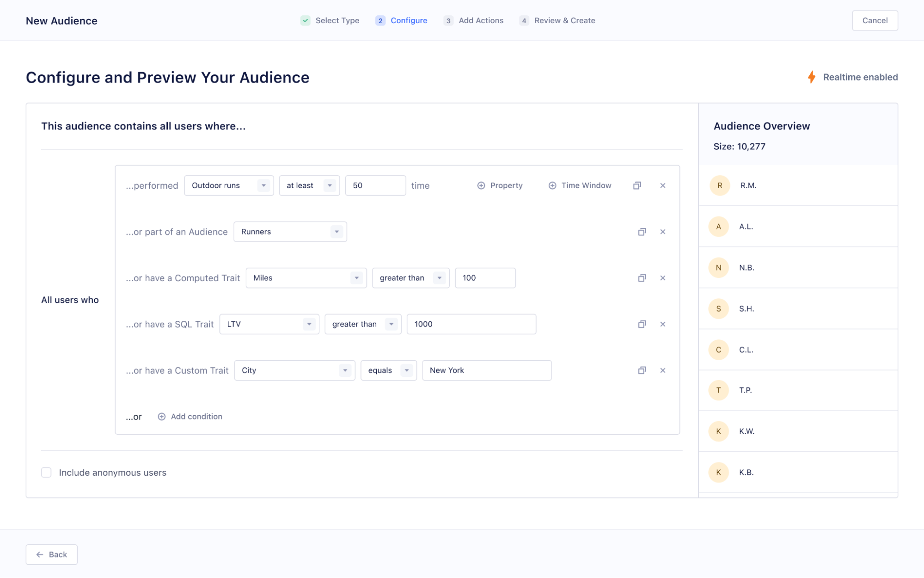This screenshot has width=924, height=578.
Task: Duplicate the City custom trait condition
Action: pos(642,370)
